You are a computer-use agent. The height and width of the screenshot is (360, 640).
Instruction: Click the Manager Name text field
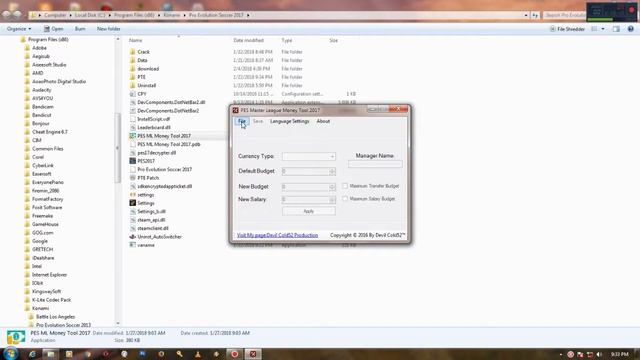coord(375,164)
